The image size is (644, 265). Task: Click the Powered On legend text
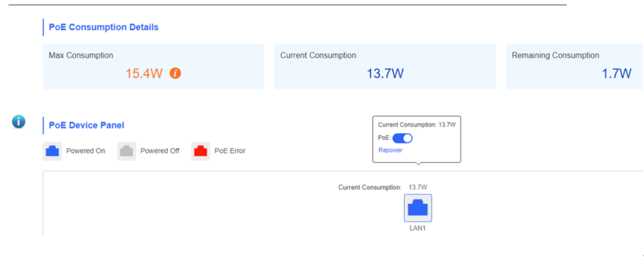click(x=85, y=151)
